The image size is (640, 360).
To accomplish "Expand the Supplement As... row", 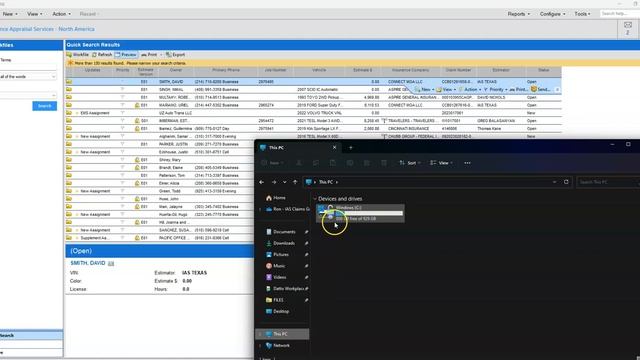I will click(77, 238).
